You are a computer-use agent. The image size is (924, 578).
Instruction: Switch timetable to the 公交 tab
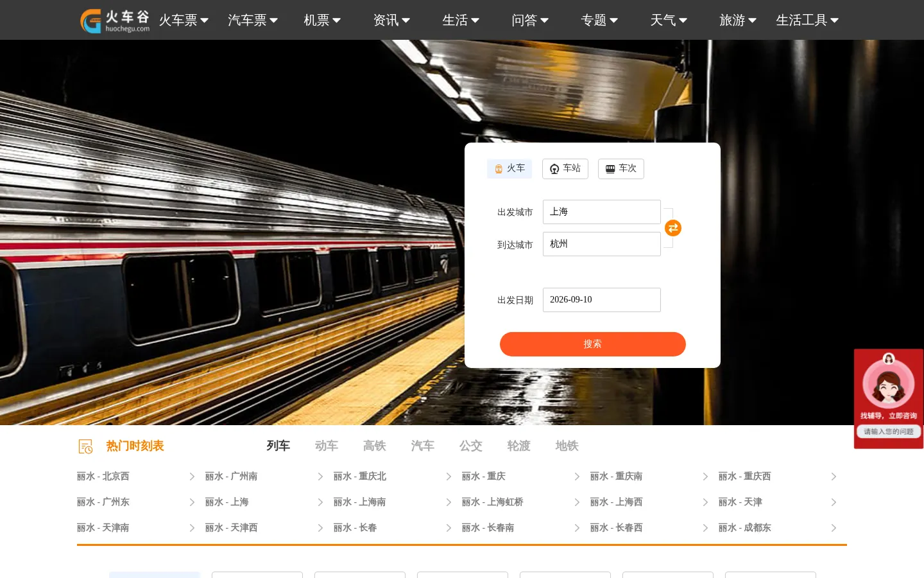click(471, 446)
